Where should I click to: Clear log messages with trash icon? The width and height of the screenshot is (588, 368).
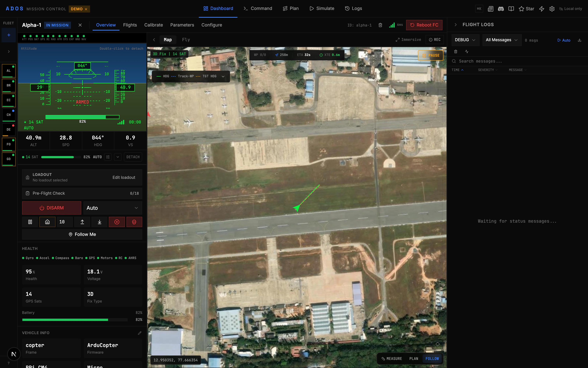coord(456,52)
